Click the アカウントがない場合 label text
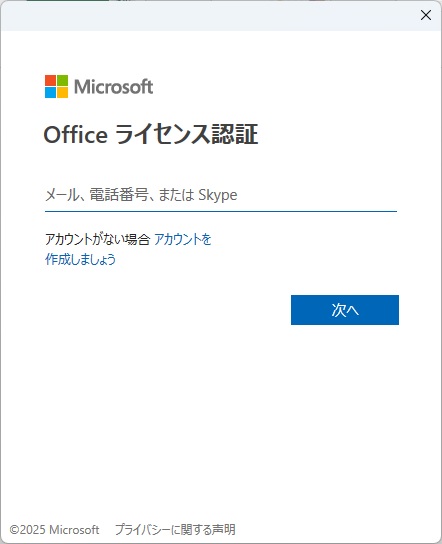The width and height of the screenshot is (442, 544). click(97, 239)
